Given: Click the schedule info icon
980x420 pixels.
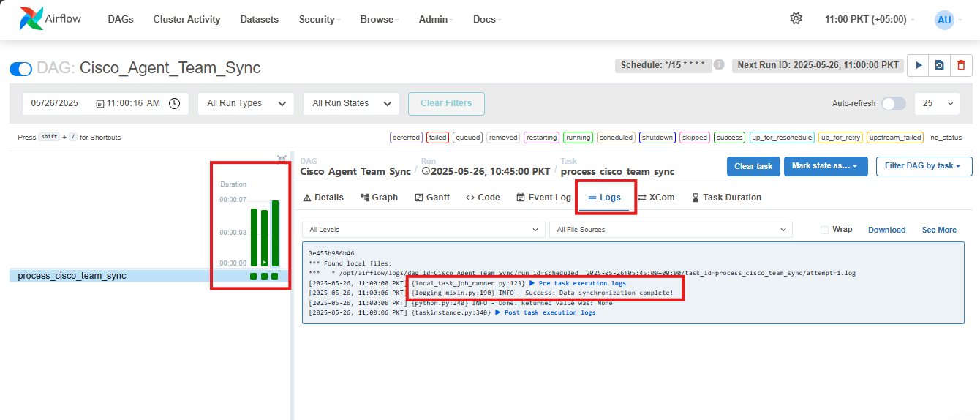Looking at the screenshot, I should coord(719,64).
